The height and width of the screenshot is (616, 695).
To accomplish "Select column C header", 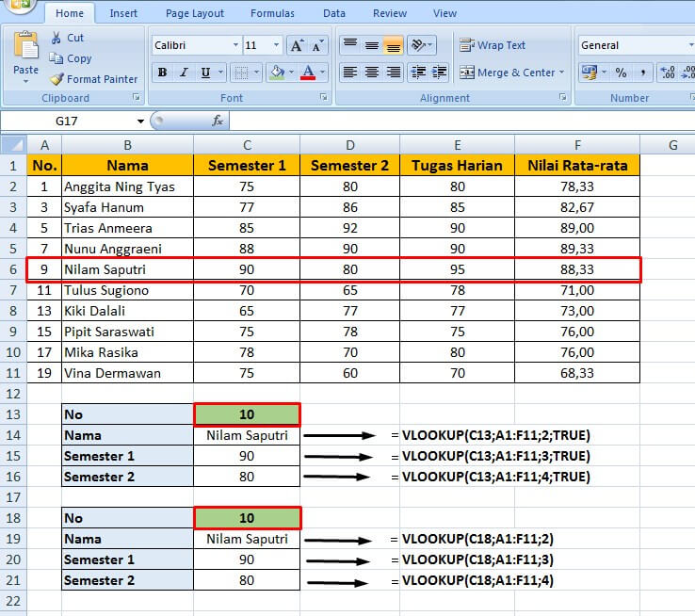I will 247,145.
